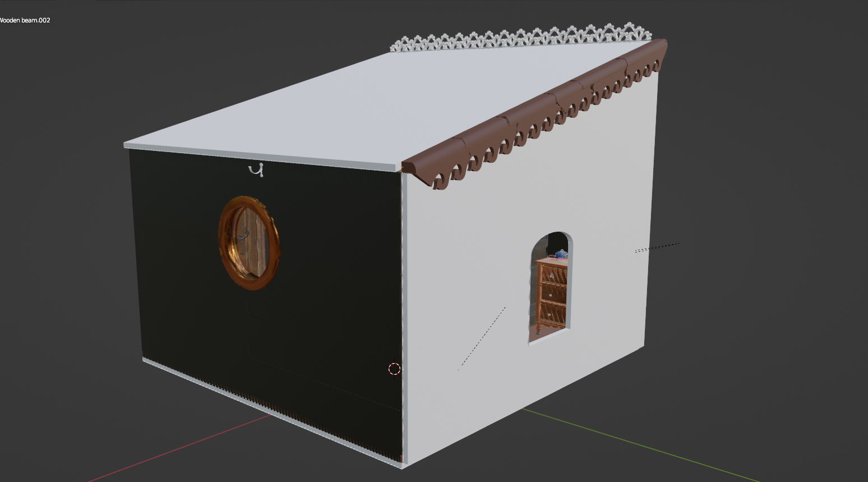Click the small wall hook above porthole
Viewport: 868px width, 482px height.
click(257, 170)
